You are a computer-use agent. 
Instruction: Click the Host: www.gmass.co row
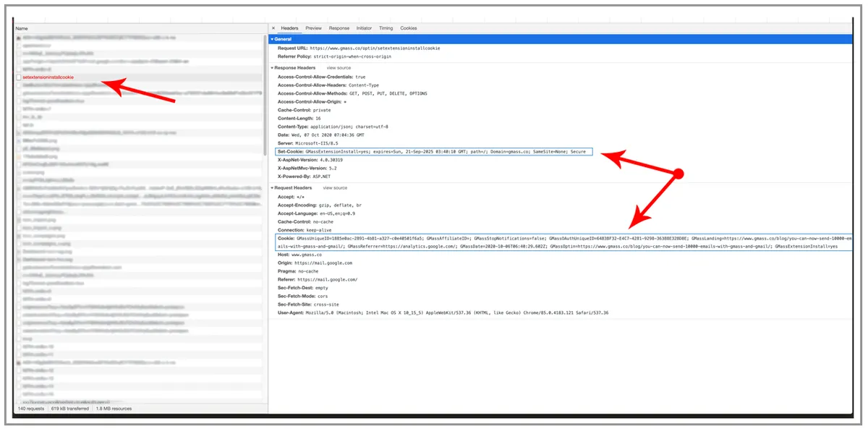tap(299, 255)
